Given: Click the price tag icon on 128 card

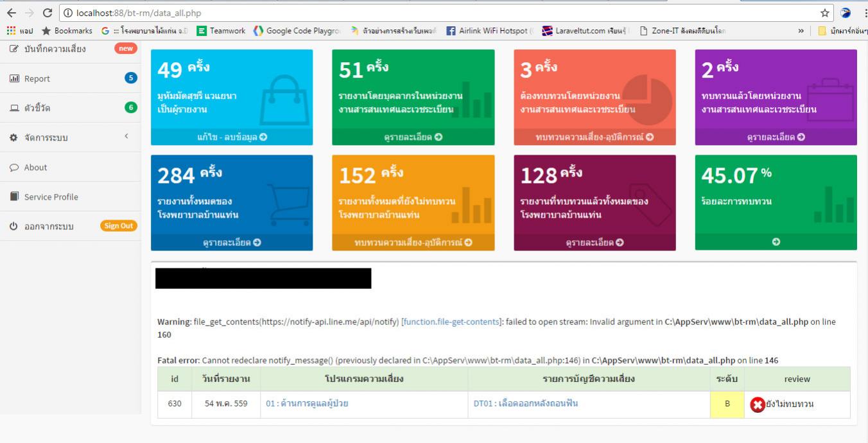Looking at the screenshot, I should [x=649, y=204].
